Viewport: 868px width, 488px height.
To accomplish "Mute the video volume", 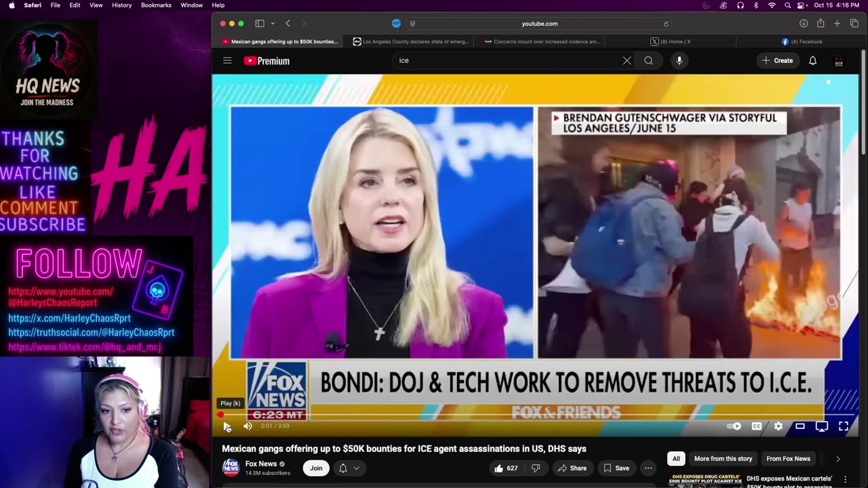I will coord(248,426).
